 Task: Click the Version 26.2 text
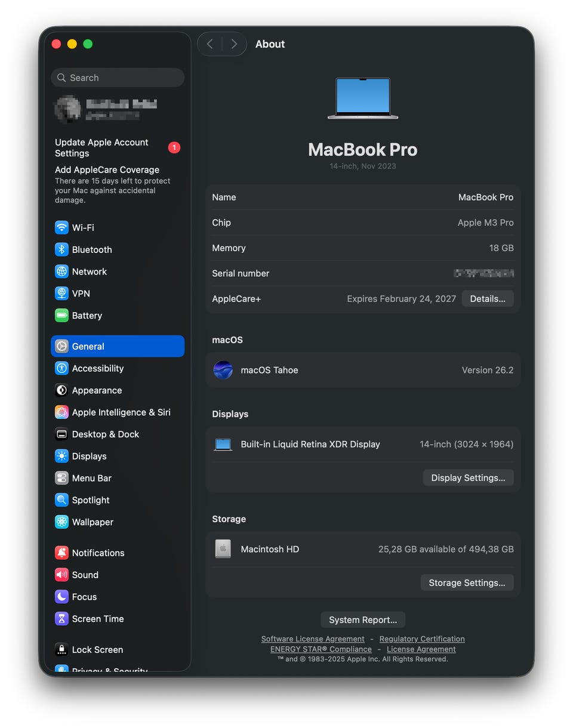pos(488,370)
